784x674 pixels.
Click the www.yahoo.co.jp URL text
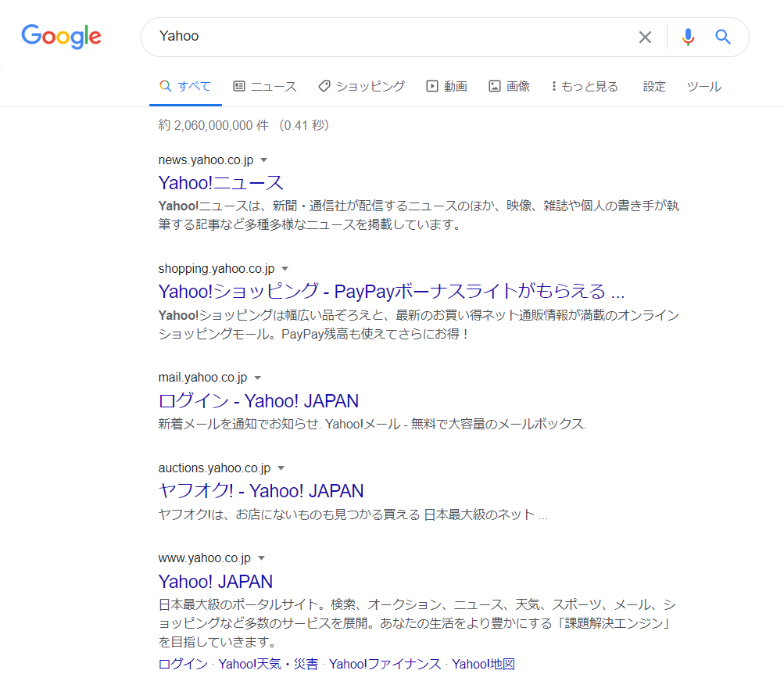(205, 558)
